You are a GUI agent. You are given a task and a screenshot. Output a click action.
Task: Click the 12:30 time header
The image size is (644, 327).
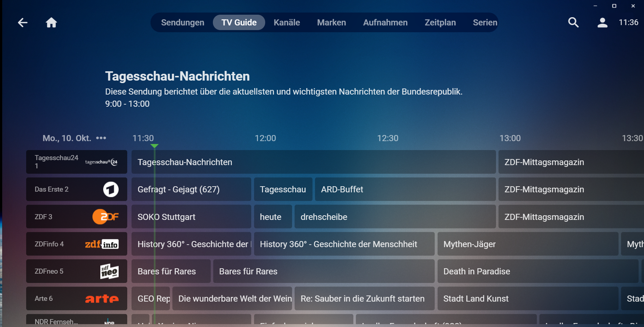tap(388, 138)
